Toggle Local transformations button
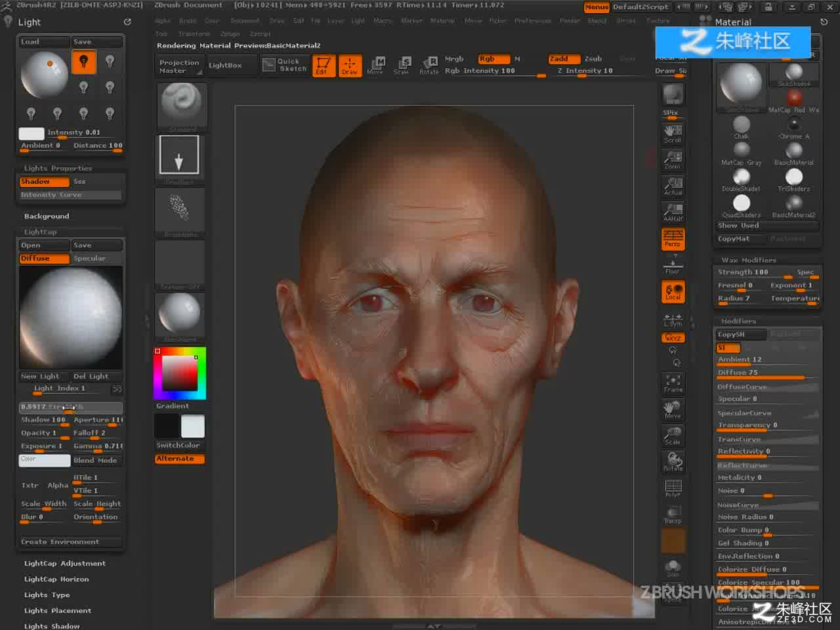The image size is (840, 630). pos(673,291)
